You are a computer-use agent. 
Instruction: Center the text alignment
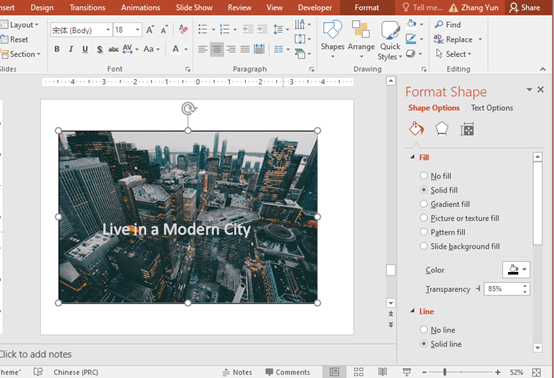click(217, 49)
